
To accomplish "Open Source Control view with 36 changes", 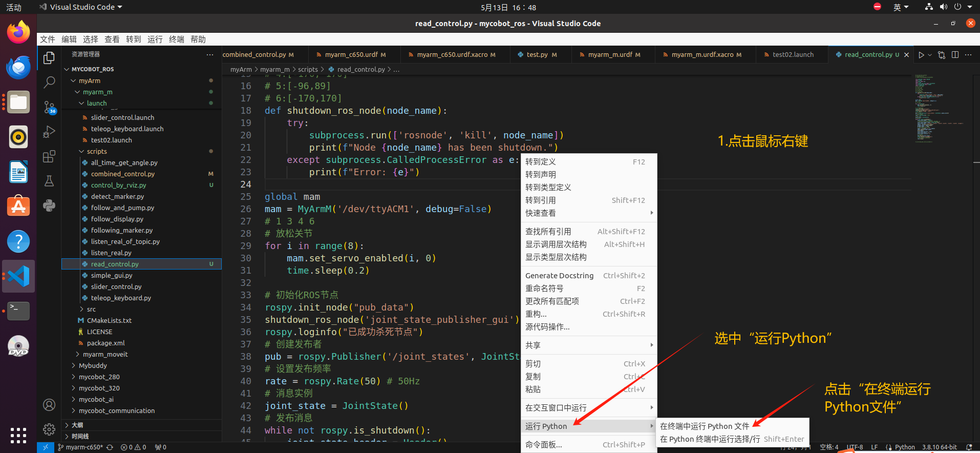I will [49, 107].
